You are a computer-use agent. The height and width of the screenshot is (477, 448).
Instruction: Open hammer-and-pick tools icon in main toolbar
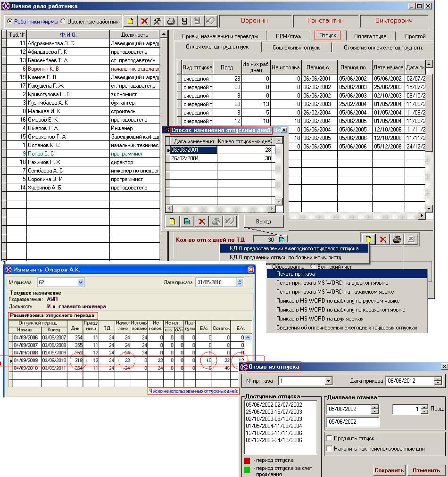pyautogui.click(x=158, y=21)
